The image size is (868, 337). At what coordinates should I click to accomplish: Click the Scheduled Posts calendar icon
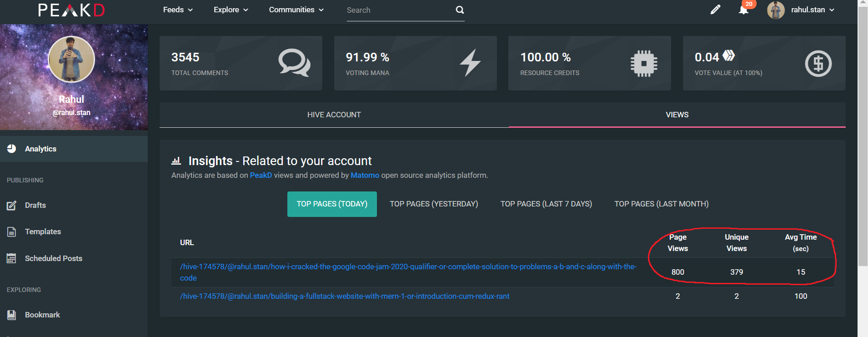[12, 258]
